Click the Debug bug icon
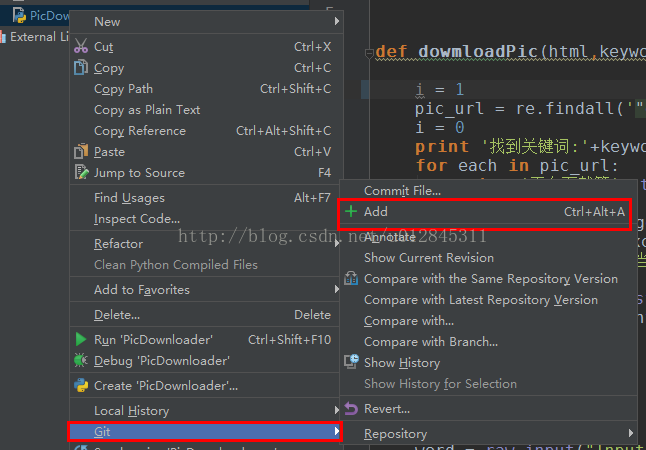The image size is (646, 450). coord(81,361)
